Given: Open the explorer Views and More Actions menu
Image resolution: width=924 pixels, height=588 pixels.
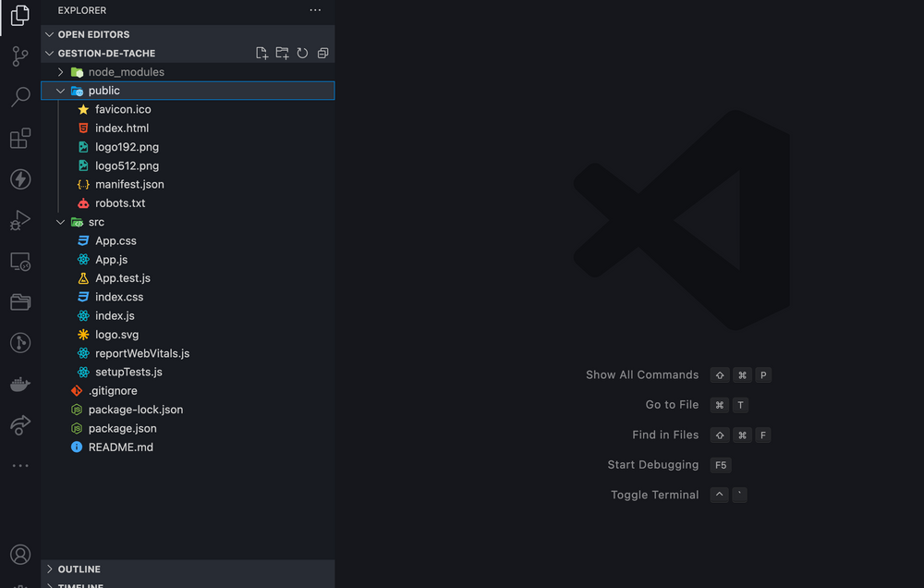Looking at the screenshot, I should (315, 10).
